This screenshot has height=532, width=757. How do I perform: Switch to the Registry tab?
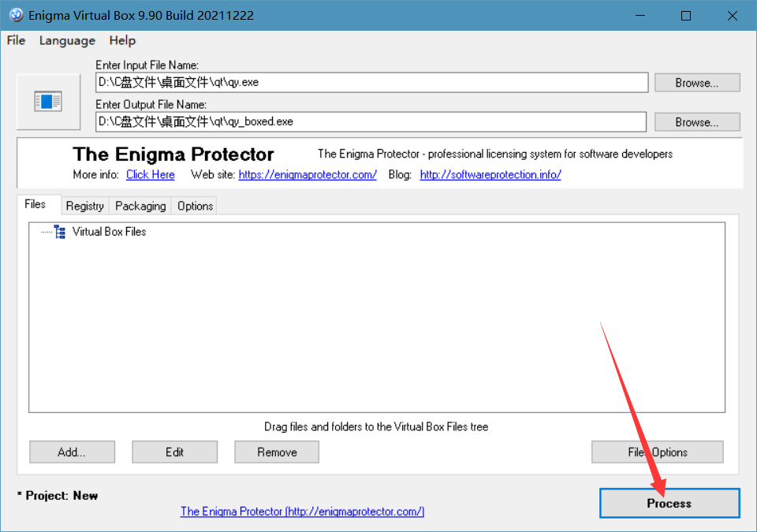(85, 206)
